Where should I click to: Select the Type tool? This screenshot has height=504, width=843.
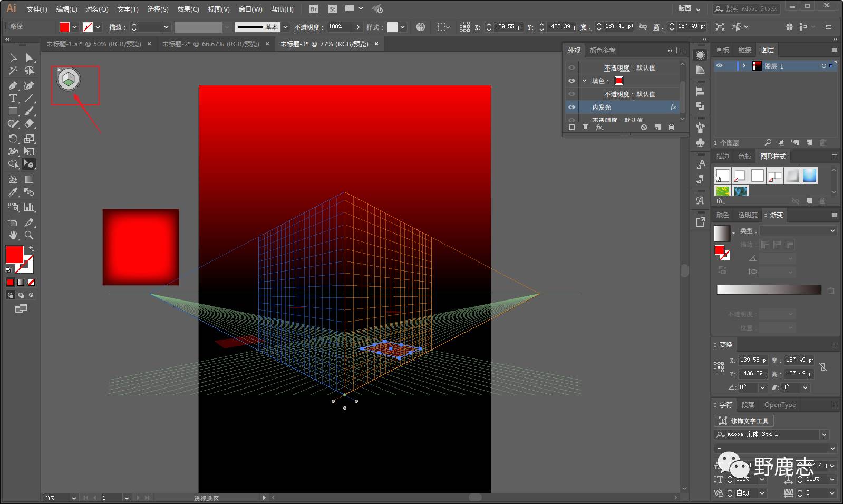point(13,99)
